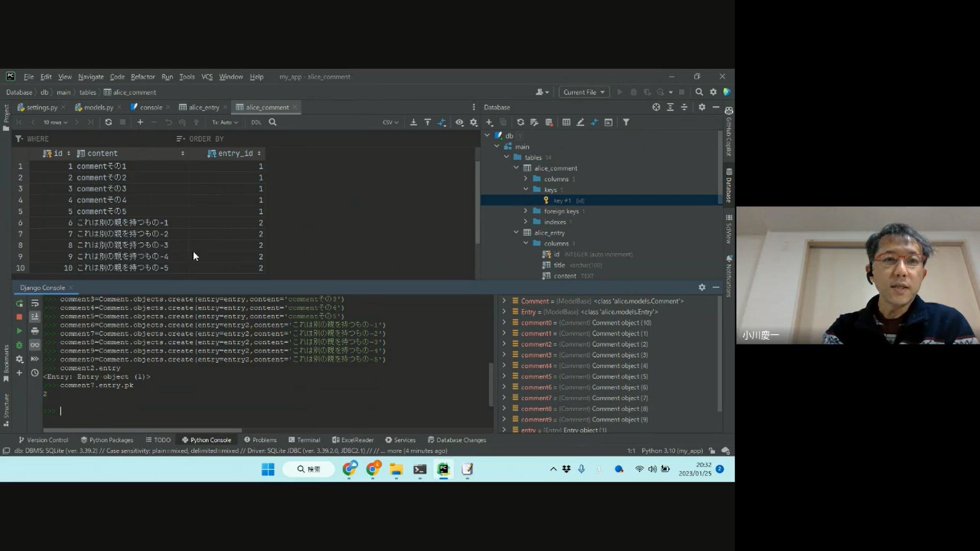This screenshot has width=980, height=551.
Task: Stop the console with red square
Action: click(x=19, y=317)
